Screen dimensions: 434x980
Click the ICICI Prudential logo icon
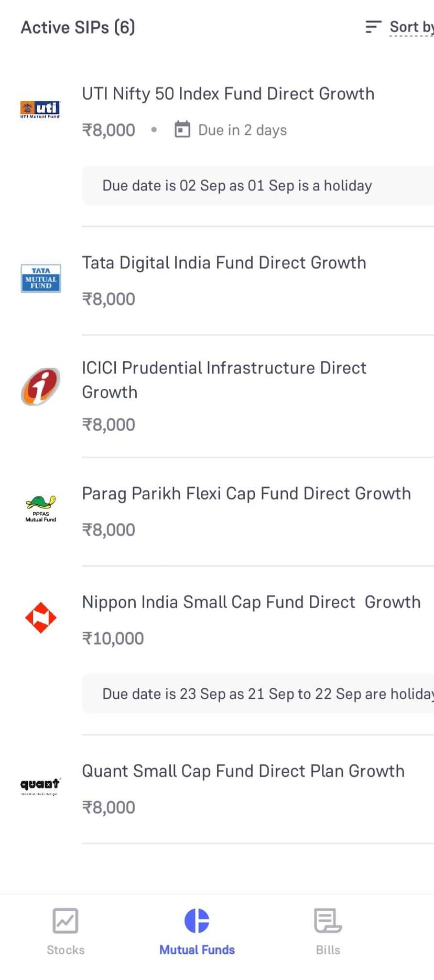point(40,387)
